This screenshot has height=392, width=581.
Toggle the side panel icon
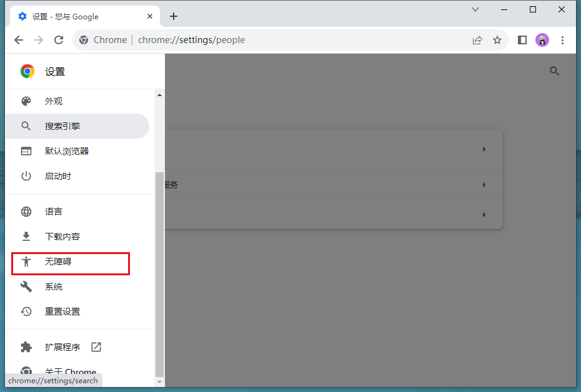(522, 40)
